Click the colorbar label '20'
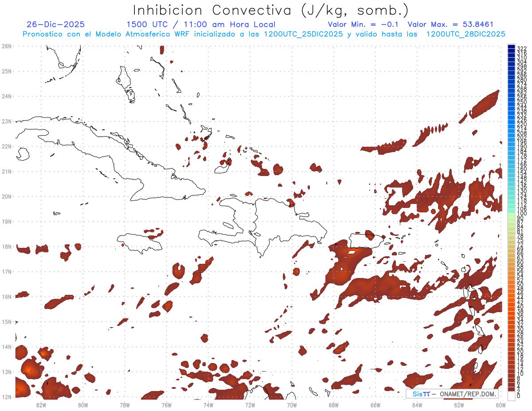The image size is (532, 411). (x=520, y=352)
